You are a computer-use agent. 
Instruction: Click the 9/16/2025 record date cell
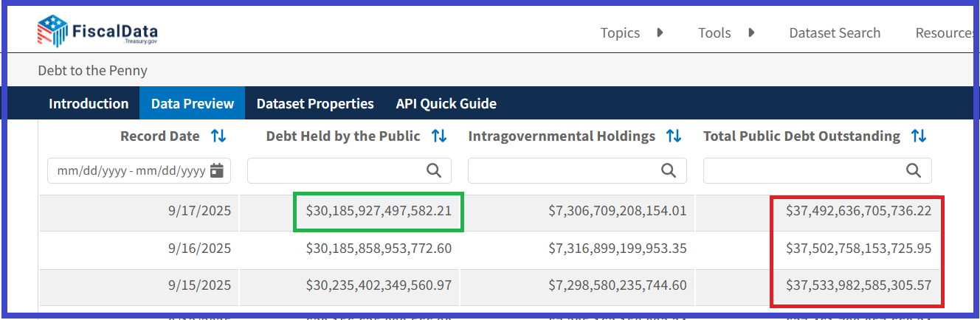click(199, 249)
